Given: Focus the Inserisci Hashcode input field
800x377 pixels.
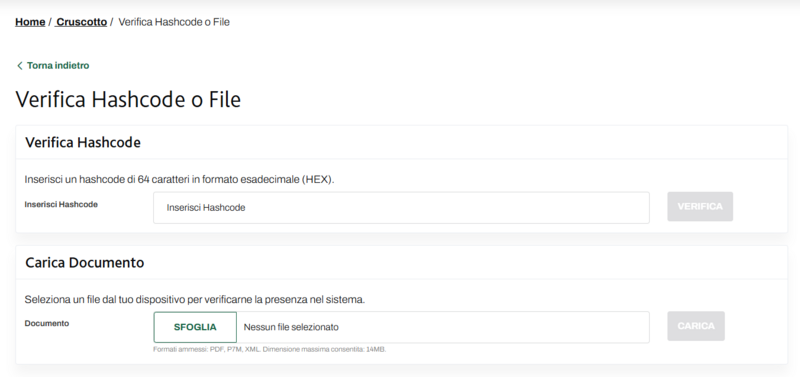Looking at the screenshot, I should pos(401,208).
